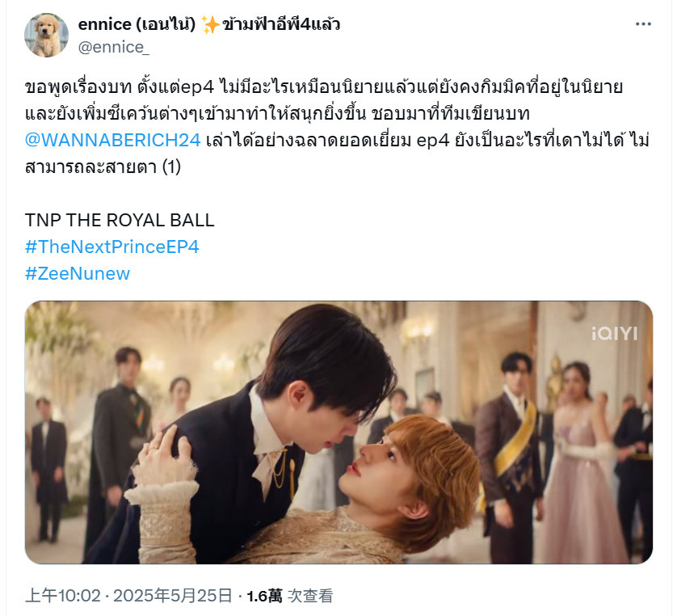
Task: Open the @ennice_ handle link
Action: [114, 47]
